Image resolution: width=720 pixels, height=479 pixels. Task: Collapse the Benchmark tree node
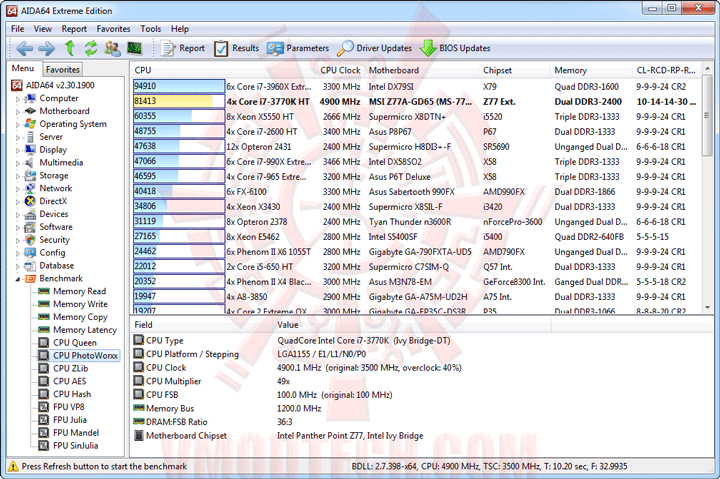[18, 279]
